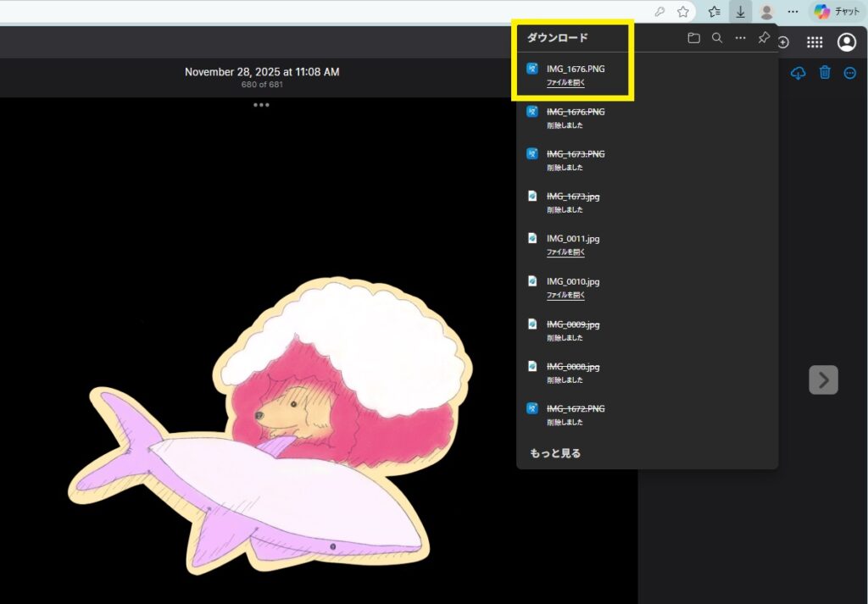Viewport: 868px width, 604px height.
Task: Pin the downloads panel
Action: (x=764, y=38)
